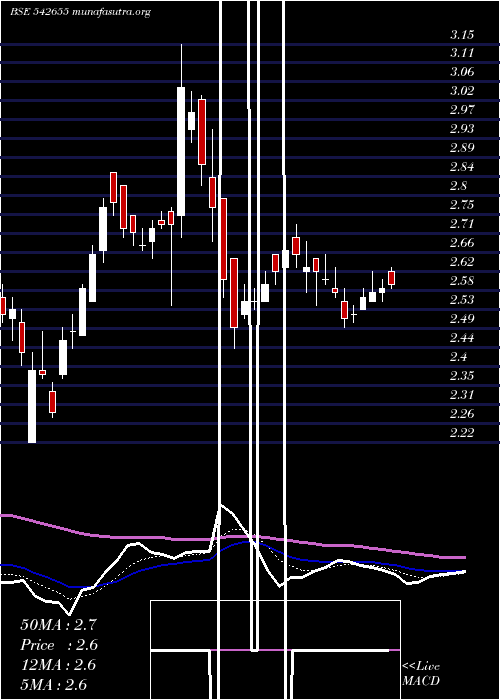Click the 2.62 price axis label
The image size is (500, 700).
point(462,262)
